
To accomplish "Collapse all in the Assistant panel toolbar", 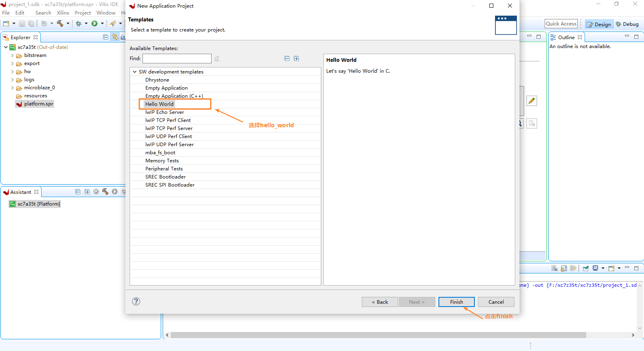I will pyautogui.click(x=78, y=192).
